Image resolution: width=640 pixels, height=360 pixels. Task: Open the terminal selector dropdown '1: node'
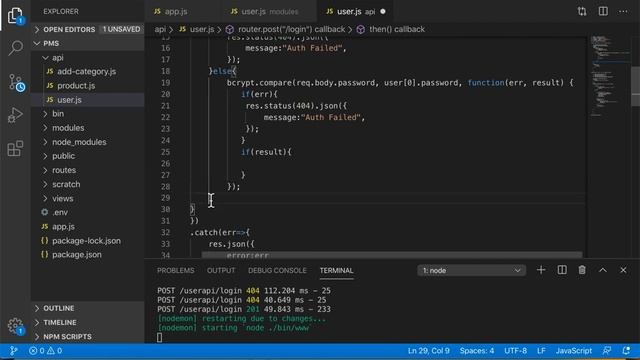(471, 271)
